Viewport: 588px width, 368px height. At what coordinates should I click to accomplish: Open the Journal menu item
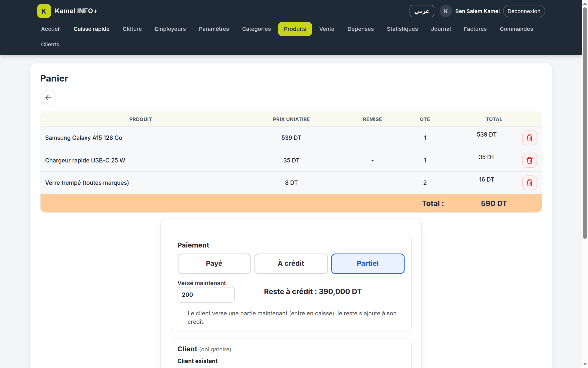pyautogui.click(x=441, y=29)
